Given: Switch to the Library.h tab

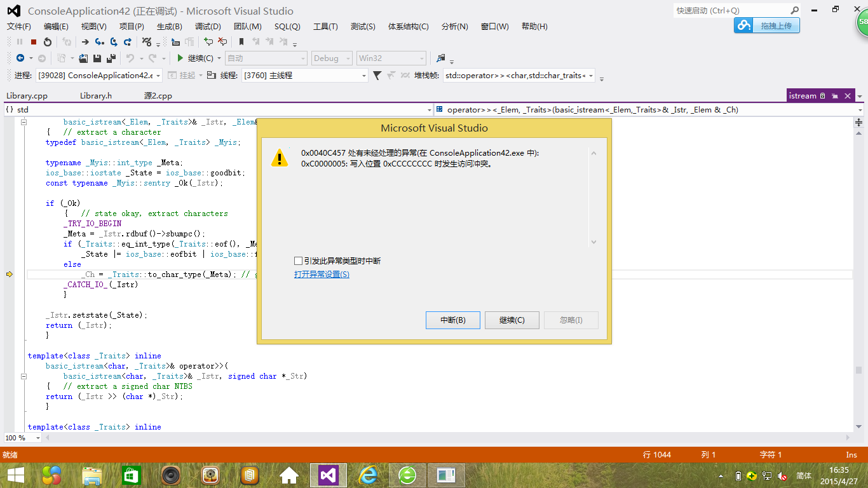Looking at the screenshot, I should [x=95, y=96].
